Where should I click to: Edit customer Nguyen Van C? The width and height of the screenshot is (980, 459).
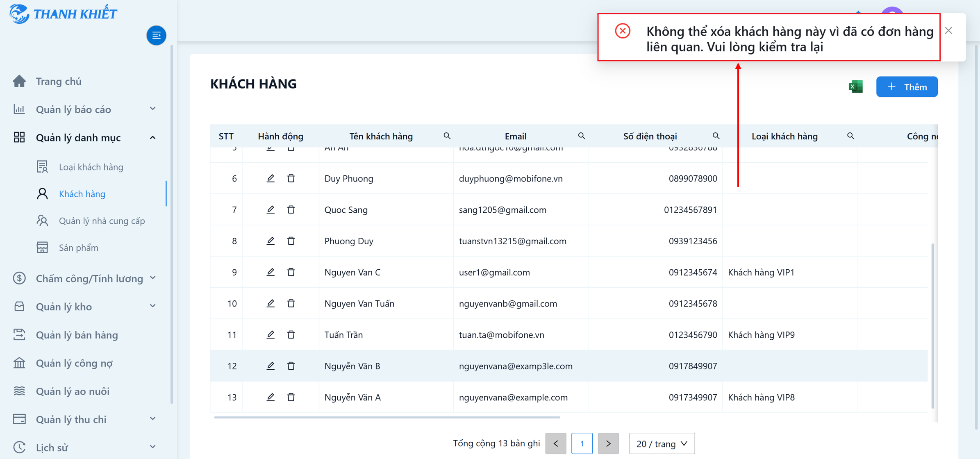tap(271, 272)
